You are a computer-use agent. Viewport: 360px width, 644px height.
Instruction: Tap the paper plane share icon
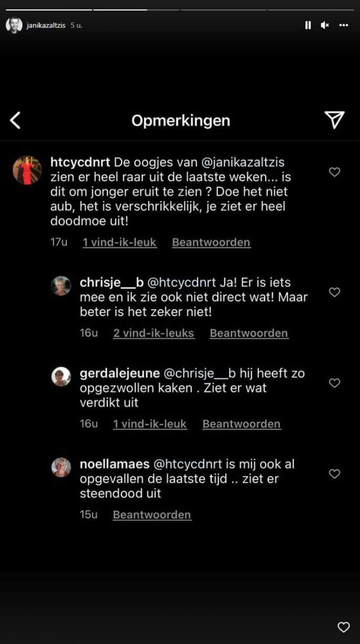pyautogui.click(x=334, y=120)
